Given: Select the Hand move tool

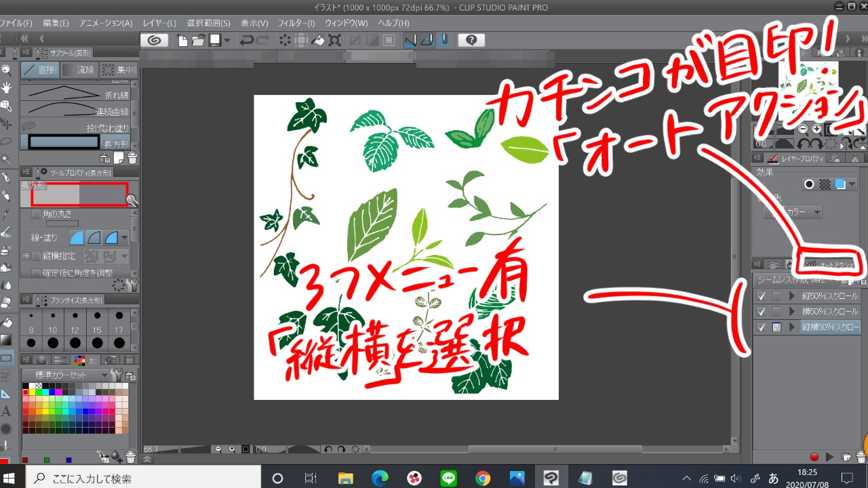Looking at the screenshot, I should click(x=6, y=87).
